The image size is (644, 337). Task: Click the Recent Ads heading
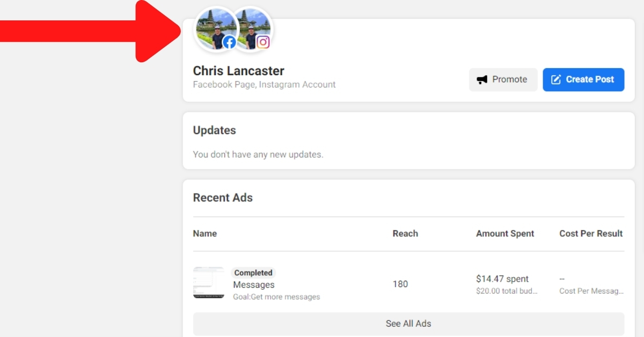click(x=223, y=197)
